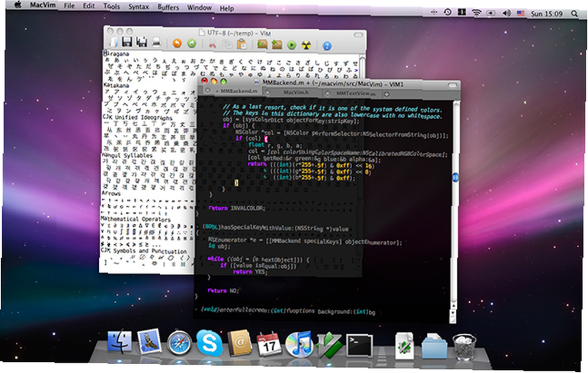Open the Window menu
The height and width of the screenshot is (373, 588).
(199, 8)
